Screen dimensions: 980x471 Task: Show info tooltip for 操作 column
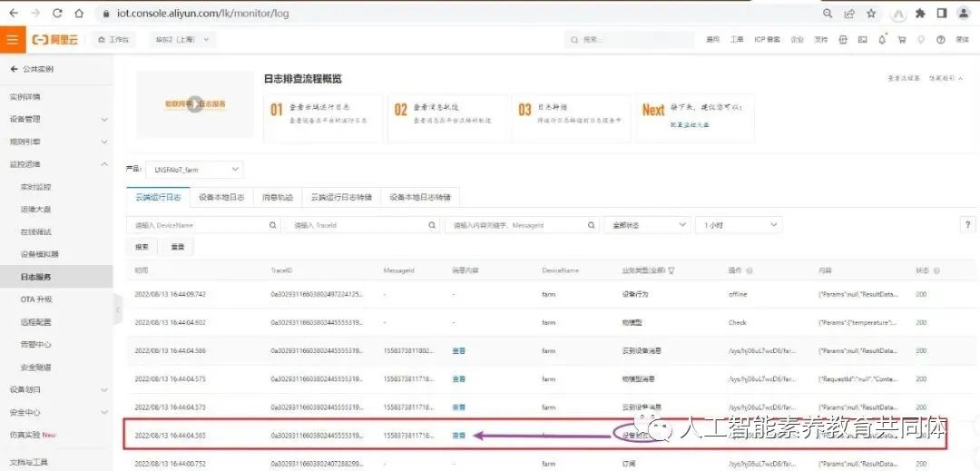point(750,271)
